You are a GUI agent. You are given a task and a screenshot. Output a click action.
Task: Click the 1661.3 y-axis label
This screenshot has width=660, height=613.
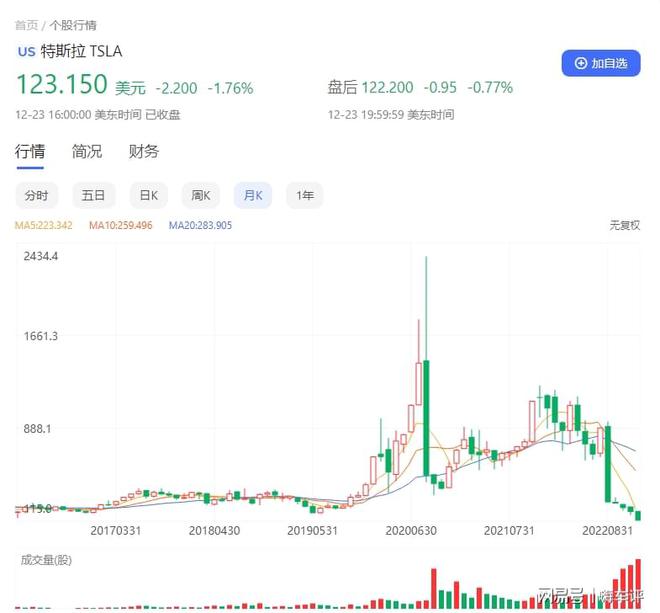click(41, 336)
